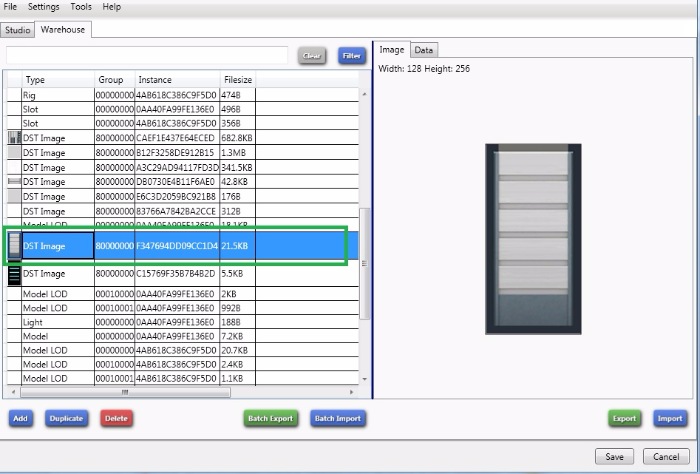Click the Duplicate button
Screen dimensions: 700x474
tap(66, 418)
